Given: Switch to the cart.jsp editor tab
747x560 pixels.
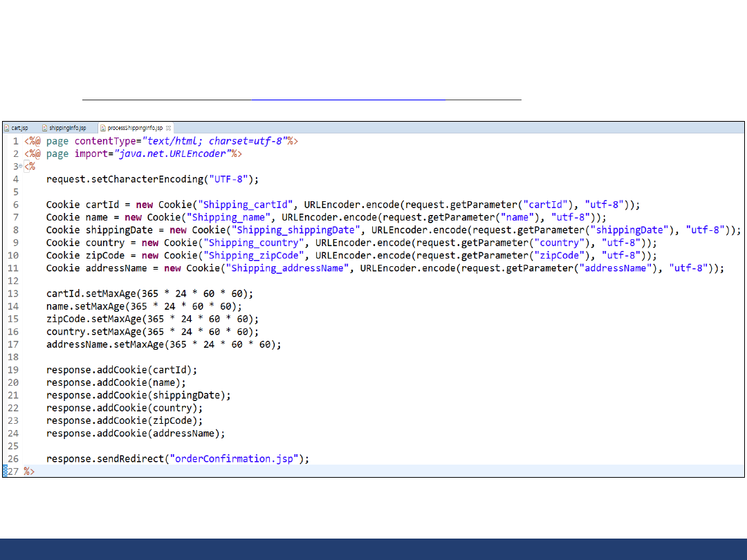Looking at the screenshot, I should click(x=19, y=128).
